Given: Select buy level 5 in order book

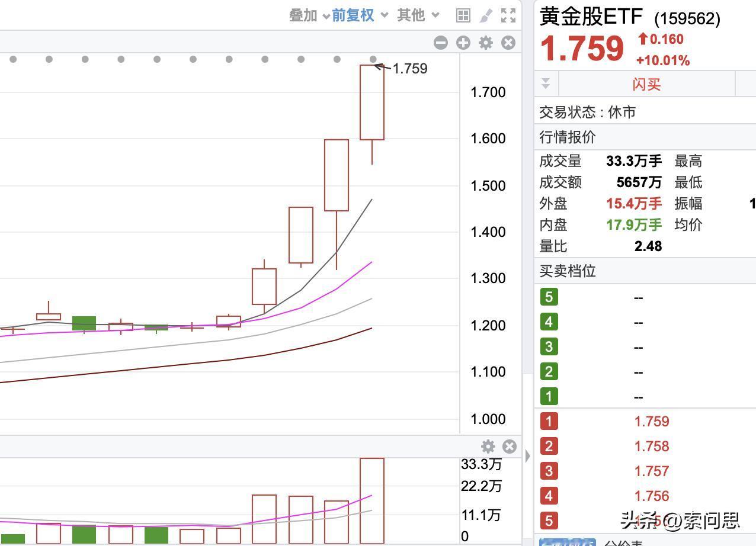Looking at the screenshot, I should [x=549, y=297].
